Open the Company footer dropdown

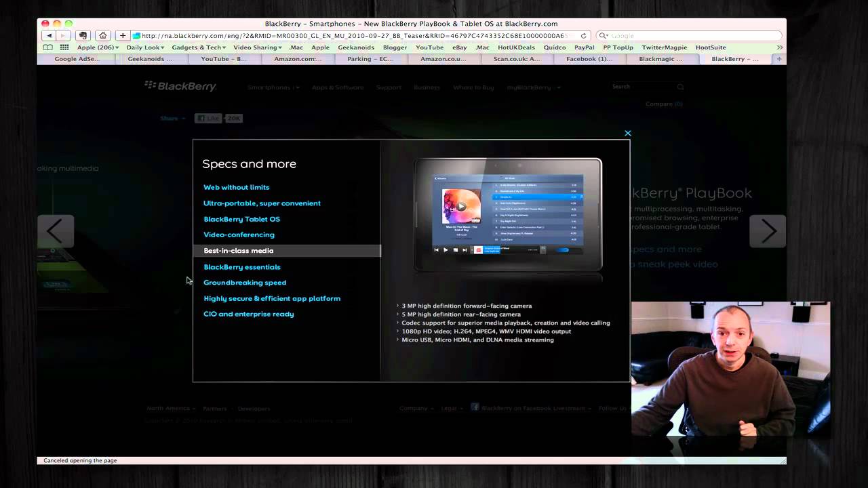tap(416, 409)
